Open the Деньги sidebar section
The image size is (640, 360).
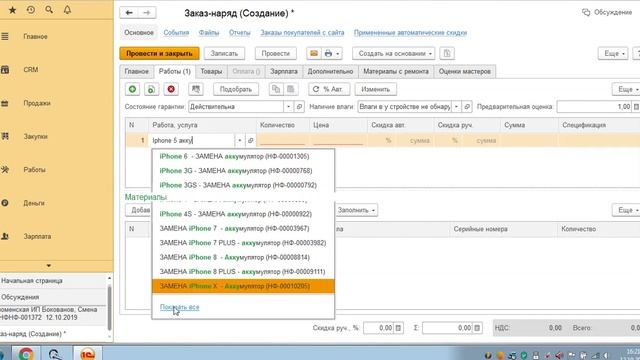coord(34,203)
